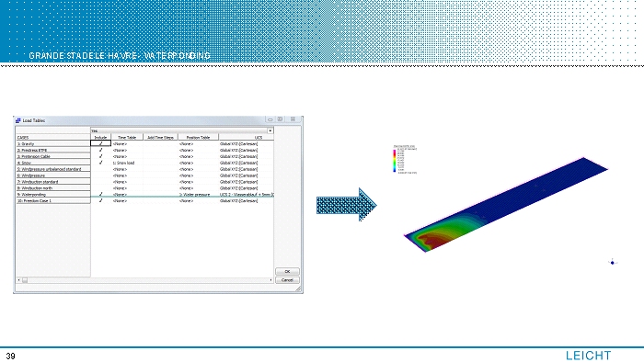Image resolution: width=644 pixels, height=362 pixels.
Task: Toggle Include check for Waterponding case
Action: click(x=100, y=195)
